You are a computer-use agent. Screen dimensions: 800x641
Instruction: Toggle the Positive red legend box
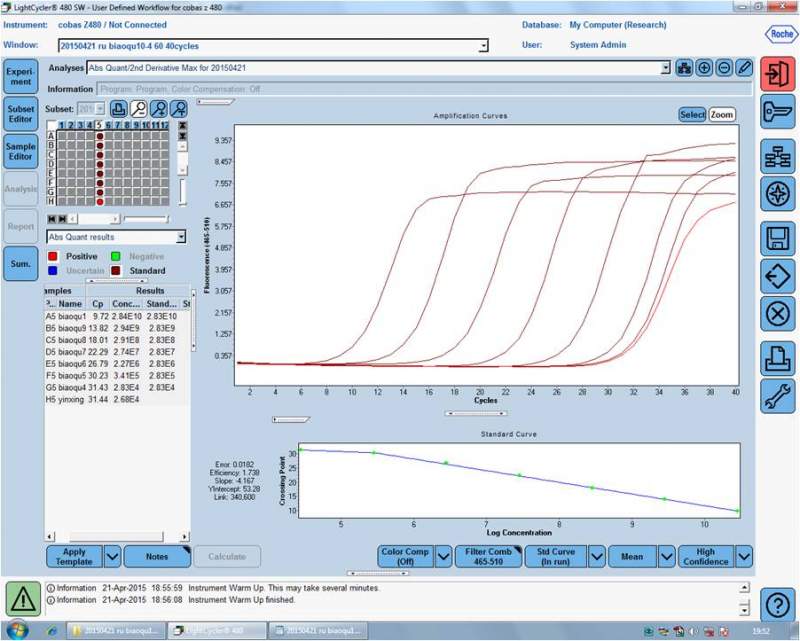(x=52, y=257)
